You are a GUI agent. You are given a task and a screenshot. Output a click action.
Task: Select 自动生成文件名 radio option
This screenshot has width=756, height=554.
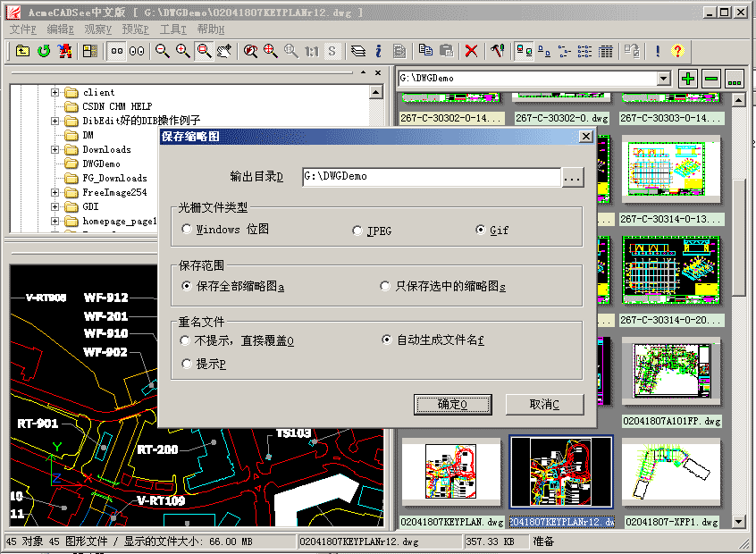pyautogui.click(x=386, y=340)
